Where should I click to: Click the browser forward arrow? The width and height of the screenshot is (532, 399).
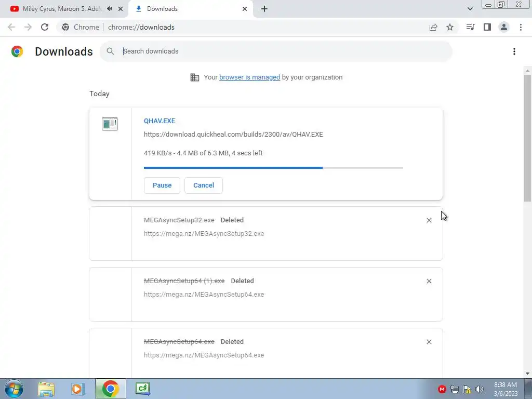pyautogui.click(x=28, y=27)
